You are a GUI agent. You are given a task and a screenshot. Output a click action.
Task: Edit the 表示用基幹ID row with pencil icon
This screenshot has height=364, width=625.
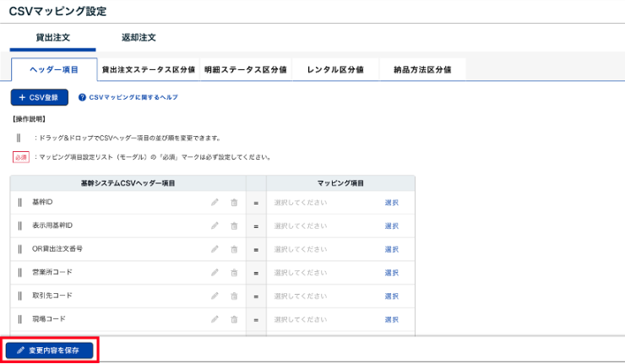point(215,226)
